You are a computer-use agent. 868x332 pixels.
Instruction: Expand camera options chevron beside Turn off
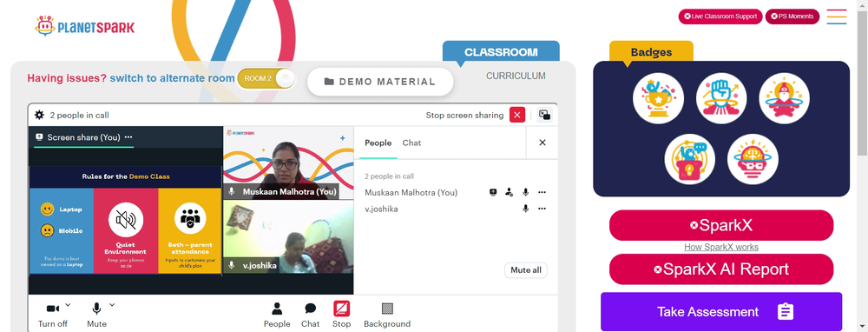tap(68, 304)
